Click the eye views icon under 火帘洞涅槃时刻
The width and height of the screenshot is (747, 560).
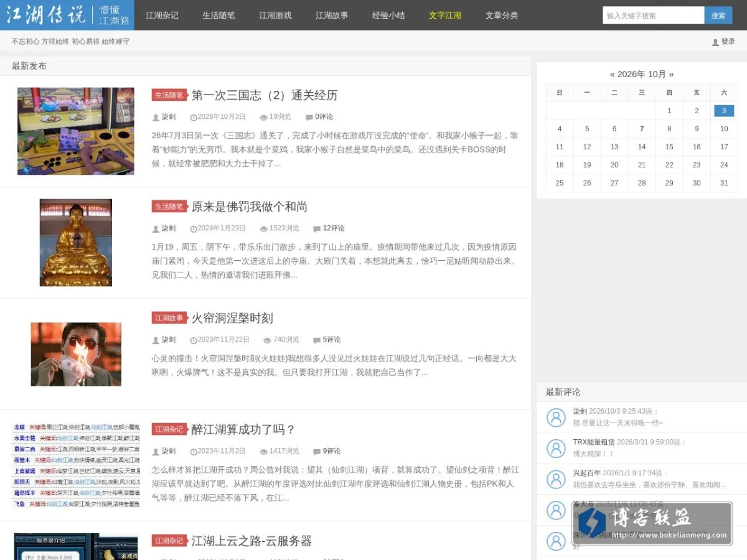pos(267,340)
